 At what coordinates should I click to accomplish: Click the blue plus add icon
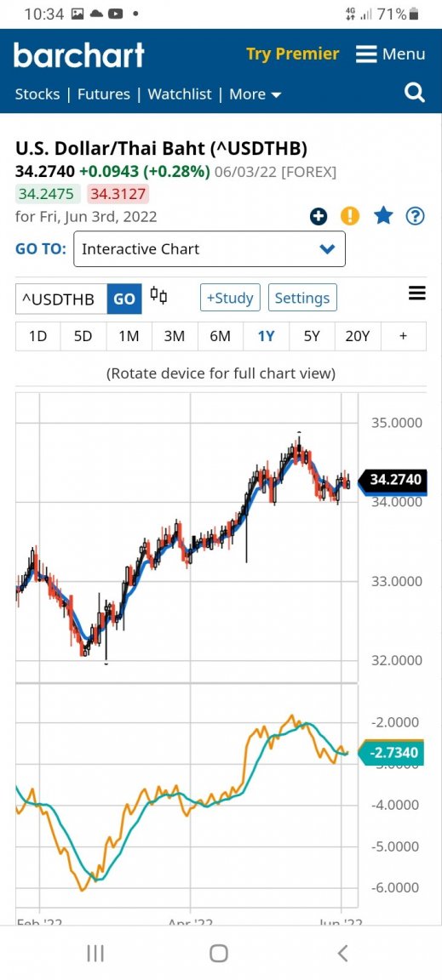coord(319,217)
